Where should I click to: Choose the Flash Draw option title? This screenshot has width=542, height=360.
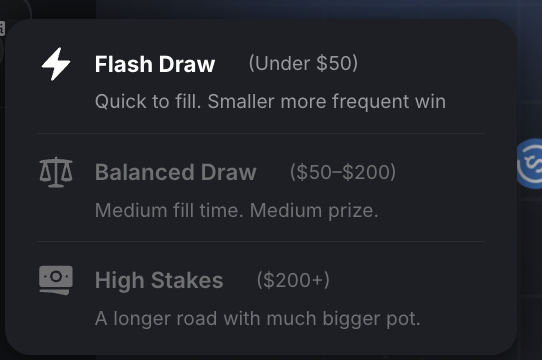[155, 64]
